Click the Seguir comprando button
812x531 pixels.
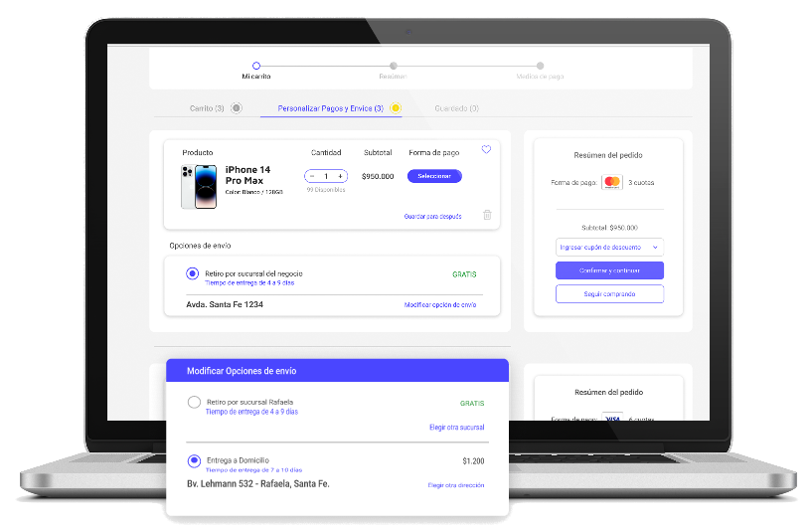tap(609, 293)
